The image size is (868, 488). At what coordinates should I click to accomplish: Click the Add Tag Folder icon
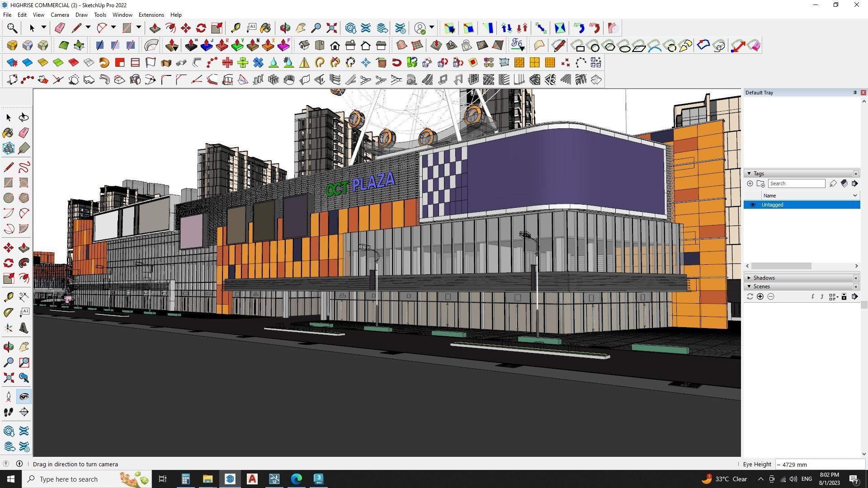761,183
